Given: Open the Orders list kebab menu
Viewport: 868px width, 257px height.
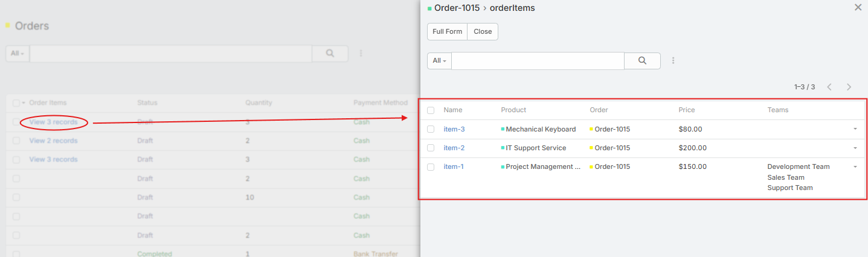Looking at the screenshot, I should (361, 53).
